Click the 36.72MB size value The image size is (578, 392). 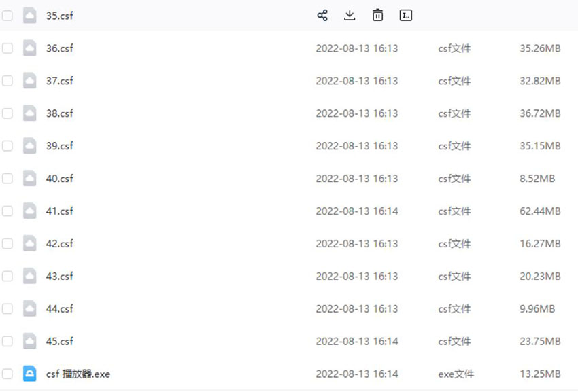(540, 113)
